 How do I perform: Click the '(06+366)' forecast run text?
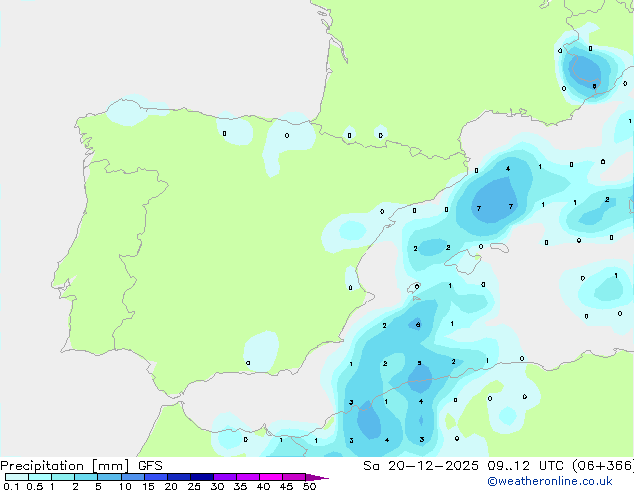[602, 466]
